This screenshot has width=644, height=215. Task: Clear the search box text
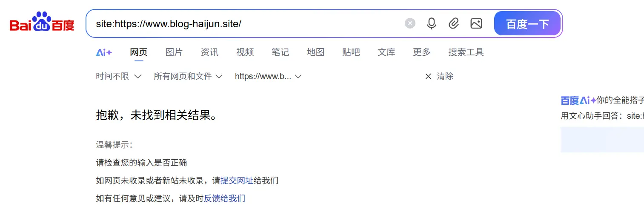tap(410, 23)
